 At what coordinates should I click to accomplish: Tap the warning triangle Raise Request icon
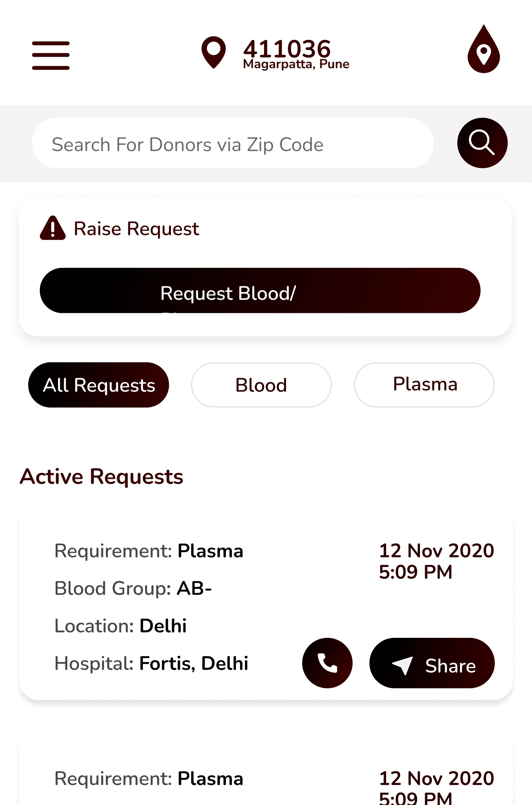[x=53, y=228]
